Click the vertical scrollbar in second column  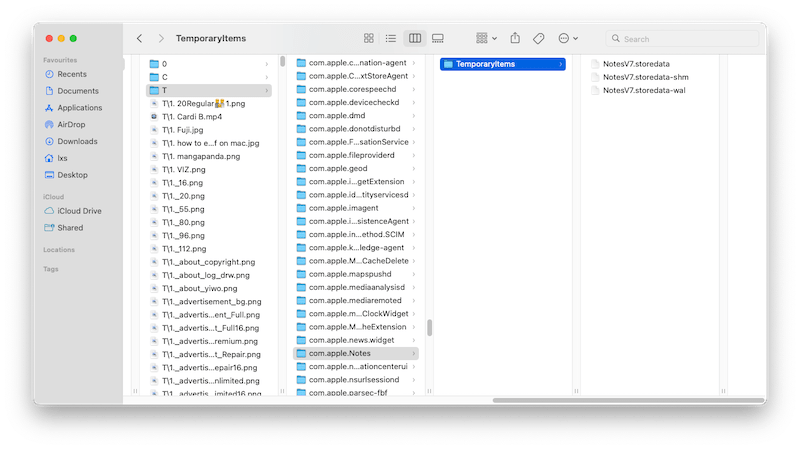pyautogui.click(x=430, y=327)
